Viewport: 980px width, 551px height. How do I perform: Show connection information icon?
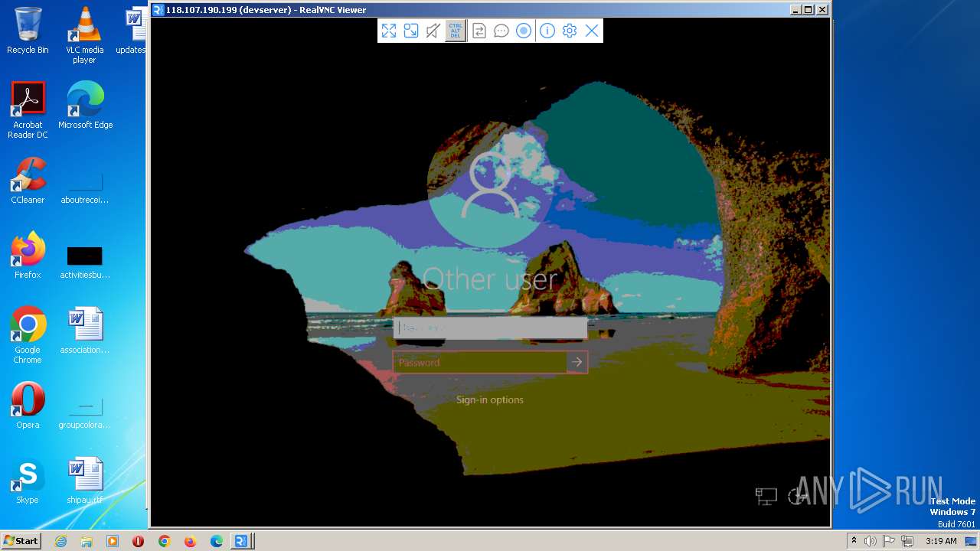[x=547, y=31]
